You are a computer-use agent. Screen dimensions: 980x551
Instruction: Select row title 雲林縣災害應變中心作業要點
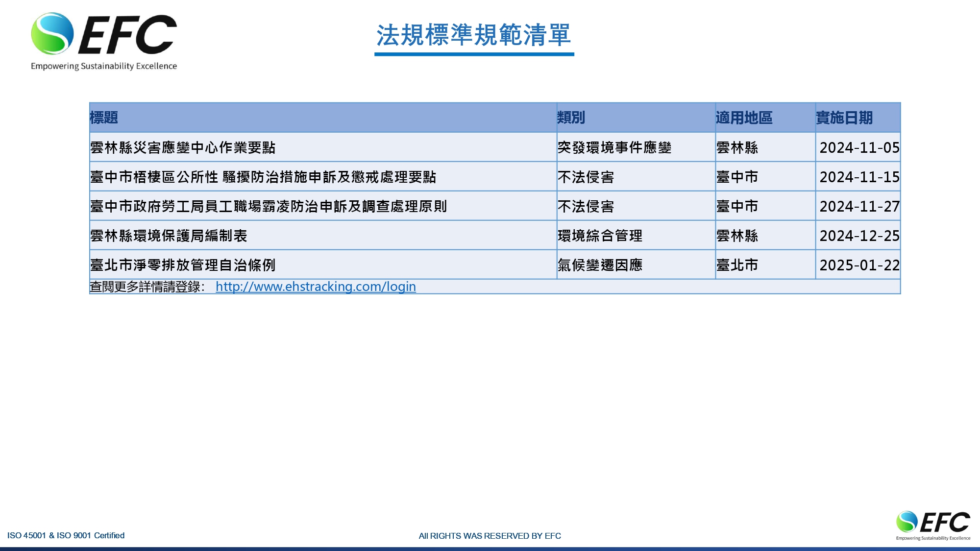pyautogui.click(x=183, y=147)
